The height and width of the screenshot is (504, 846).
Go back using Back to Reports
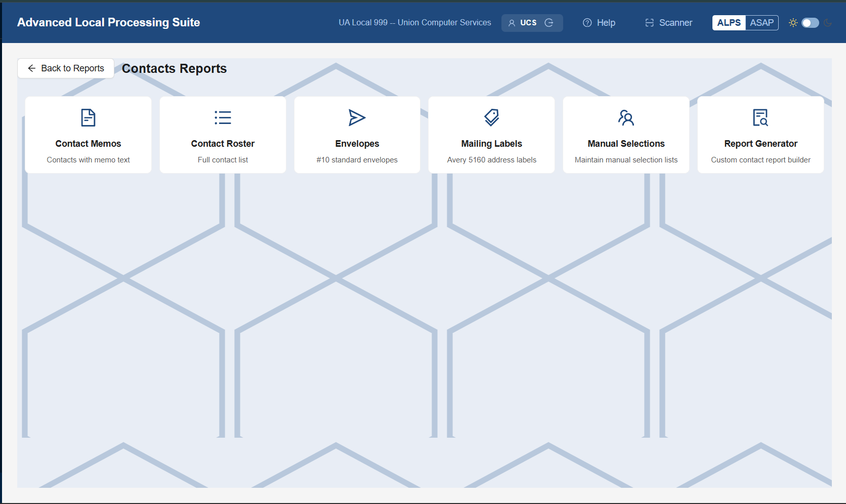click(x=66, y=68)
